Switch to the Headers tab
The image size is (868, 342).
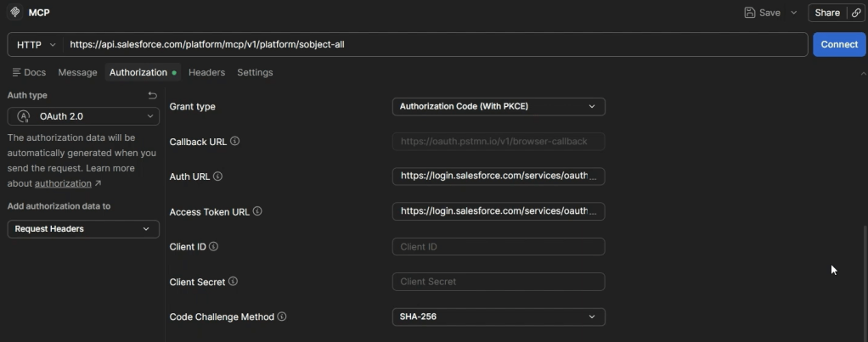[206, 72]
